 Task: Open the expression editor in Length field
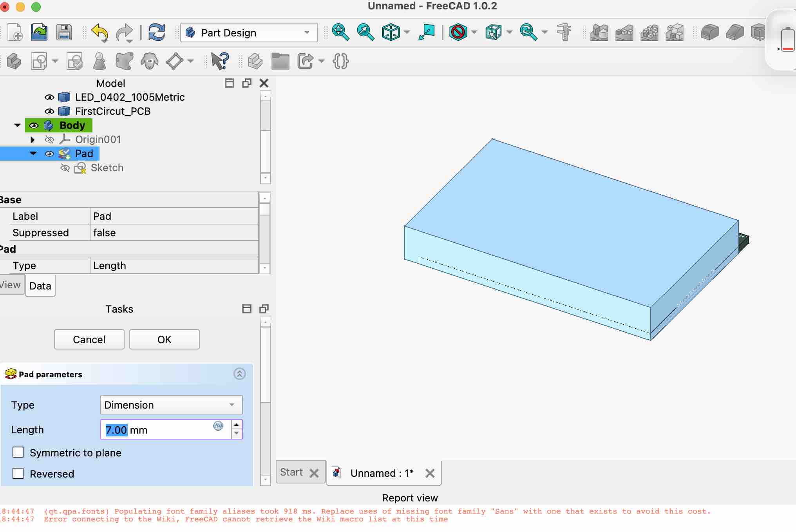218,426
